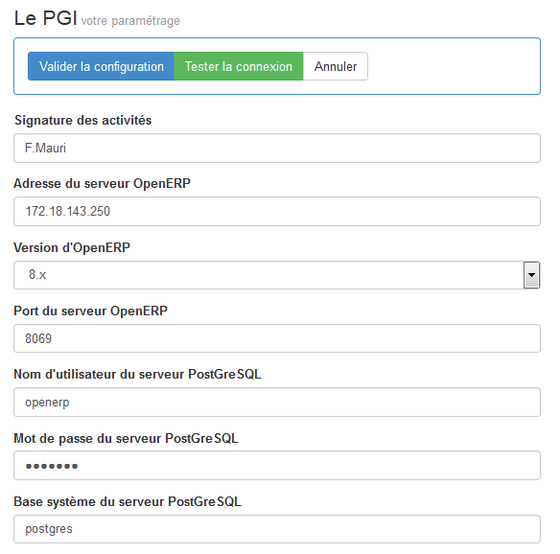Image resolution: width=560 pixels, height=554 pixels.
Task: Click the PostgreSQL username field with openerp
Action: [x=277, y=402]
